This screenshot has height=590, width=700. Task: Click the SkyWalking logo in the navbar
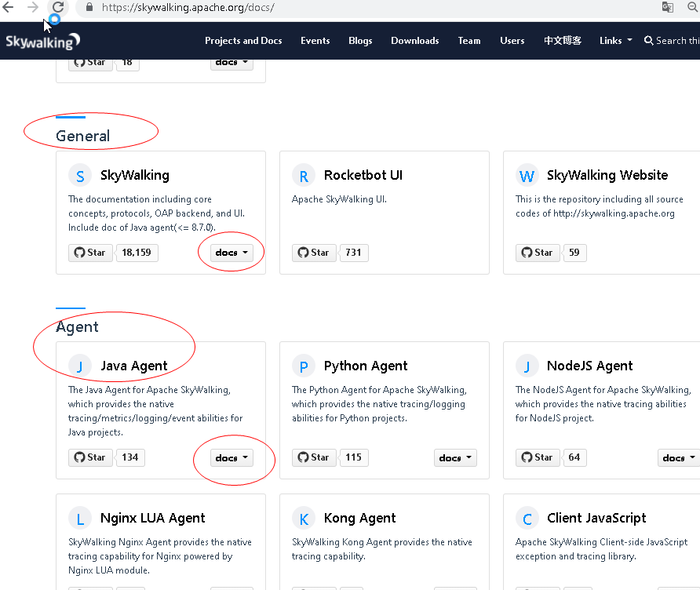42,40
